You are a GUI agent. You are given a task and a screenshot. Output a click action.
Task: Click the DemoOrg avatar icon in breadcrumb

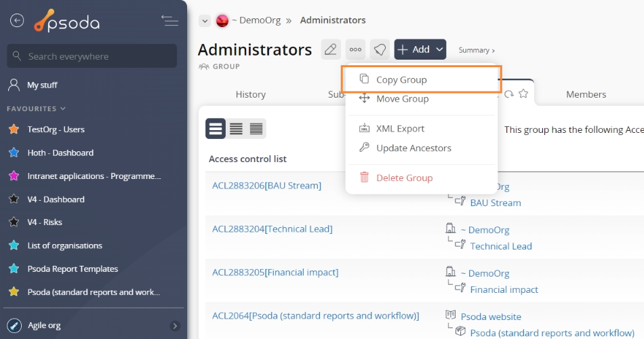click(222, 20)
